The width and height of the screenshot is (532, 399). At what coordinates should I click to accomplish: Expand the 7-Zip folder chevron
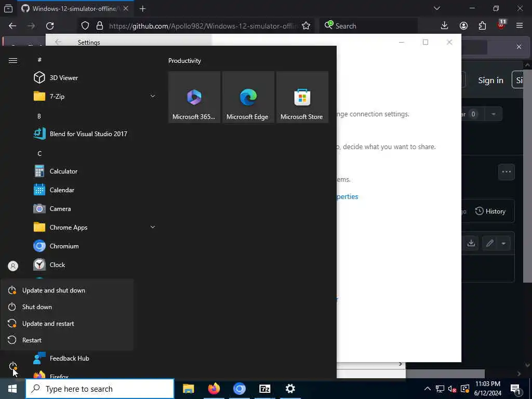153,96
